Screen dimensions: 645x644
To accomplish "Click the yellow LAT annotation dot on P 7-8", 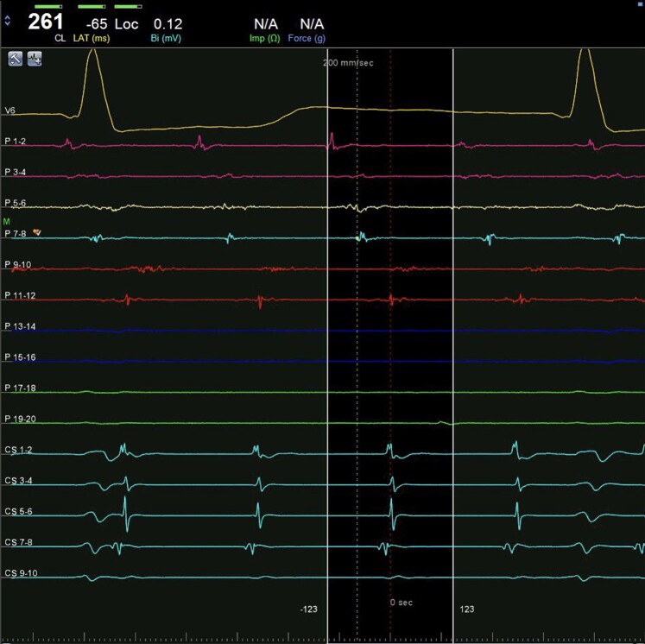I will point(357,238).
